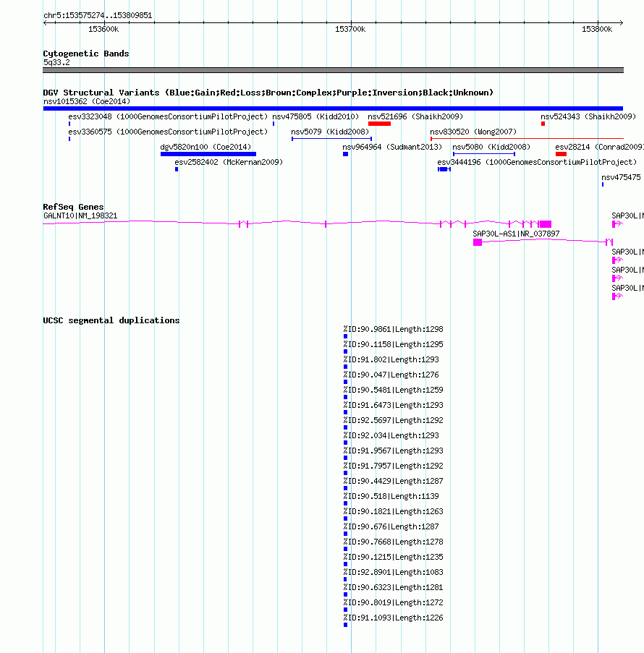This screenshot has height=653, width=644.
Task: Click the nsv5080 (Kidd2008) variant line
Action: [x=484, y=154]
